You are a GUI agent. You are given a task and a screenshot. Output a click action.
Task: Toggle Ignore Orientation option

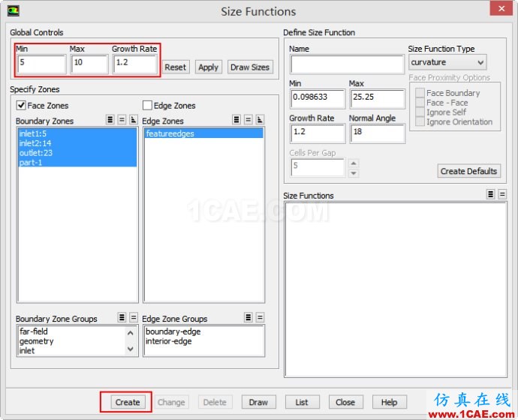click(420, 121)
